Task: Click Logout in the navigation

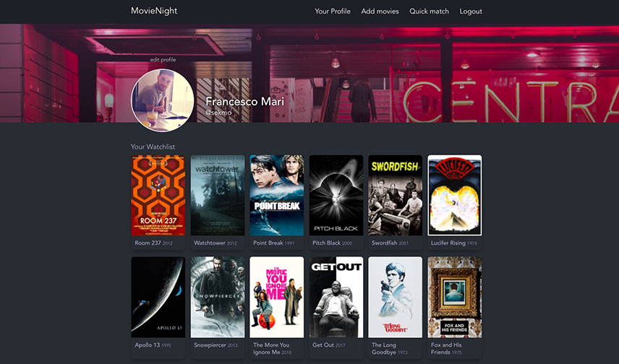Action: (471, 12)
